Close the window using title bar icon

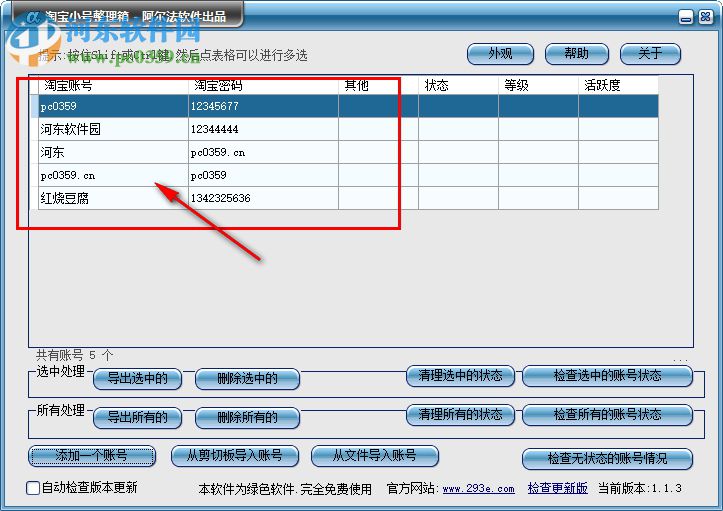pos(705,18)
